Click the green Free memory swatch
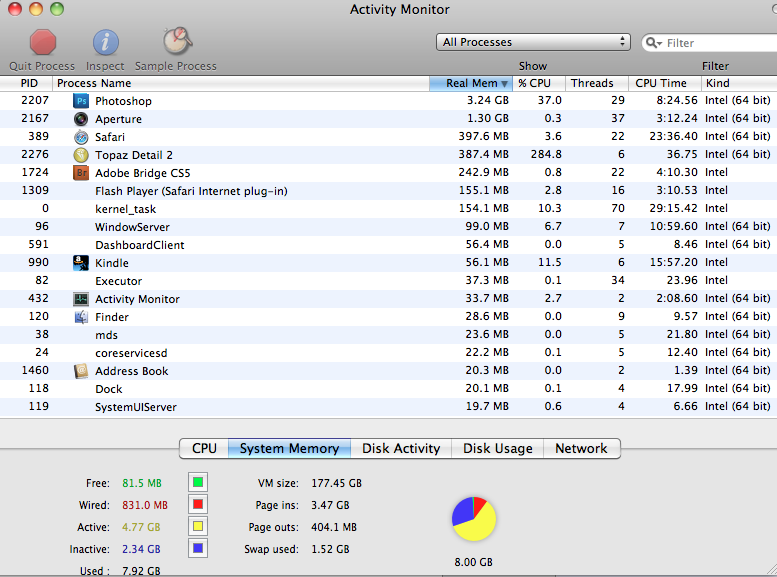This screenshot has height=577, width=777. 197,483
